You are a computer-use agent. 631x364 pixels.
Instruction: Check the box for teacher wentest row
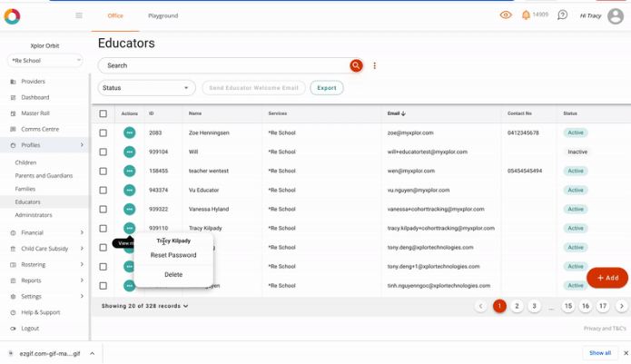tap(104, 171)
